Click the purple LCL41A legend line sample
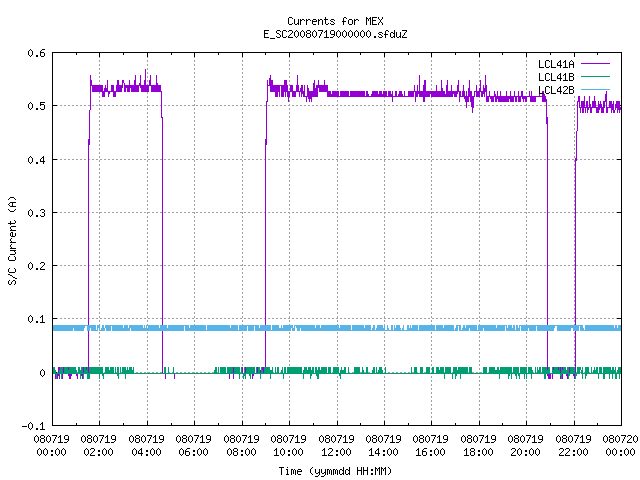 (595, 64)
